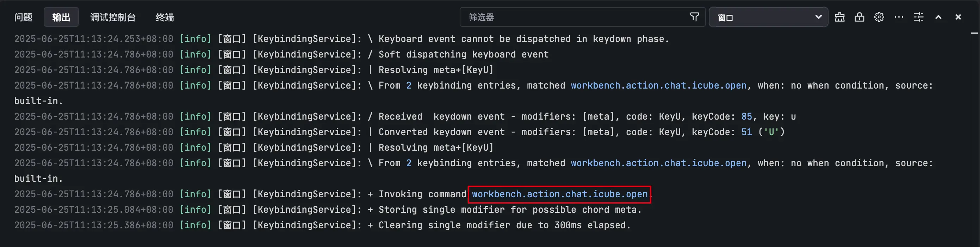Open the more actions ellipsis menu
The width and height of the screenshot is (980, 247).
tap(899, 17)
